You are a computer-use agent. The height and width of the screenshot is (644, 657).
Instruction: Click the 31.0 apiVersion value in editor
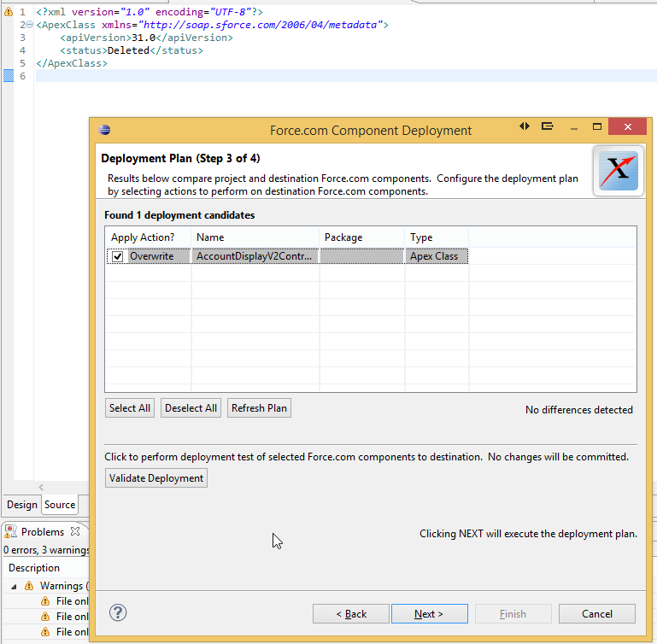(144, 38)
